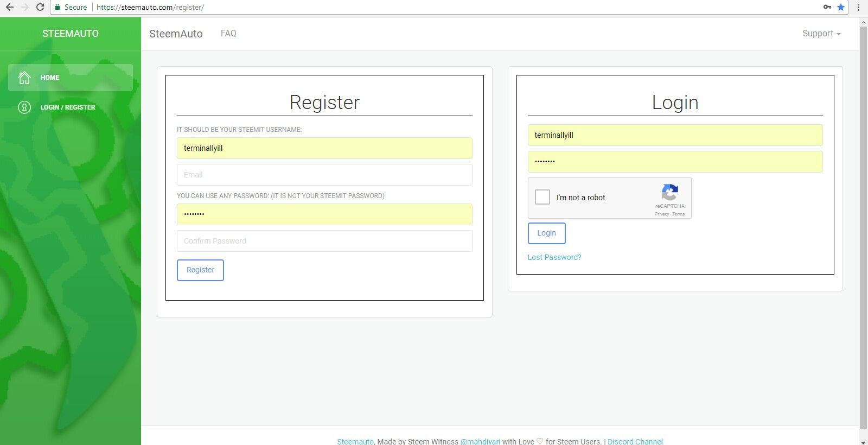This screenshot has width=868, height=445.
Task: Focus the Confirm Password field
Action: pos(324,241)
